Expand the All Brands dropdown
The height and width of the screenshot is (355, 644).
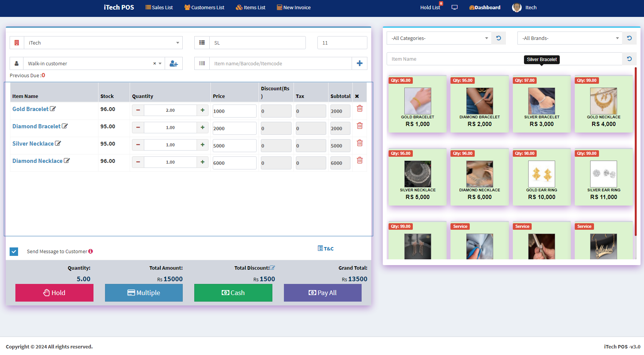click(x=570, y=38)
